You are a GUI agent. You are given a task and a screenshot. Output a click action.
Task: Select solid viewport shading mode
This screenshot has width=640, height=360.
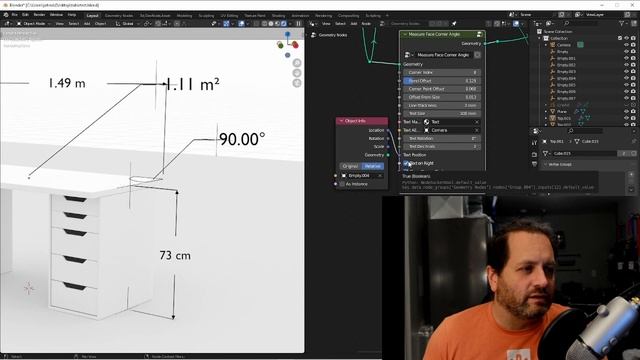point(271,24)
